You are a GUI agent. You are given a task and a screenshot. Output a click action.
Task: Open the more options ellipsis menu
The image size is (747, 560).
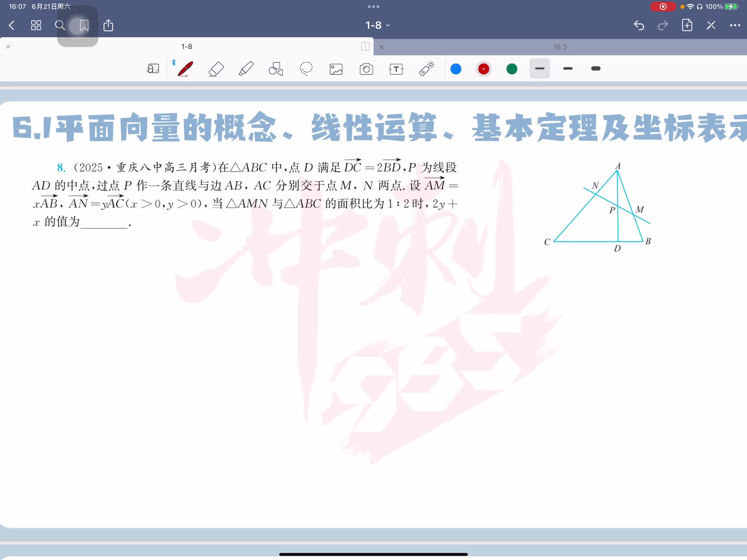pyautogui.click(x=735, y=25)
